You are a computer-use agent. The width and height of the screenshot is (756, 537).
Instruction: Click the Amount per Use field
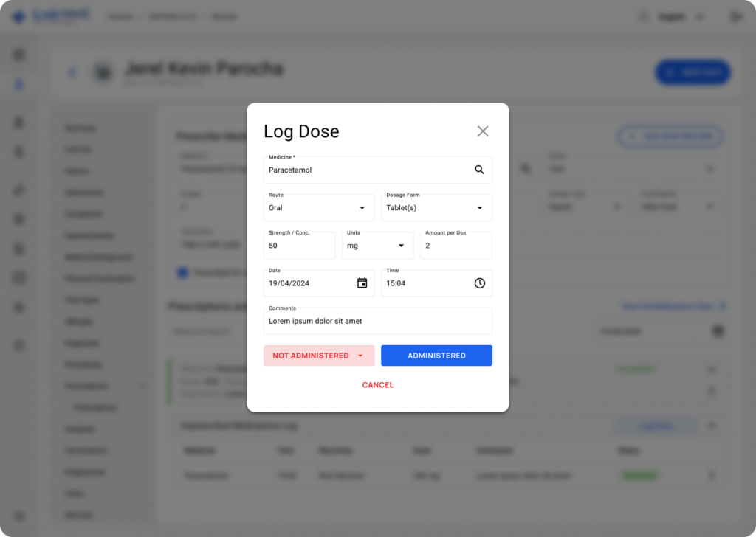point(456,246)
